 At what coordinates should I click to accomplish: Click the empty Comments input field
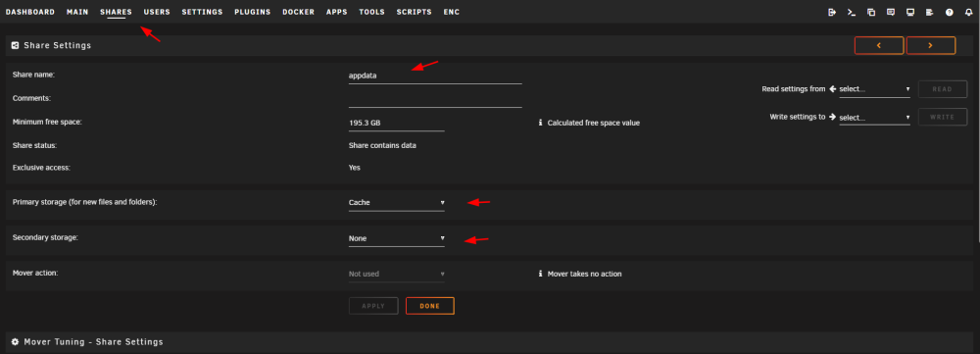435,99
